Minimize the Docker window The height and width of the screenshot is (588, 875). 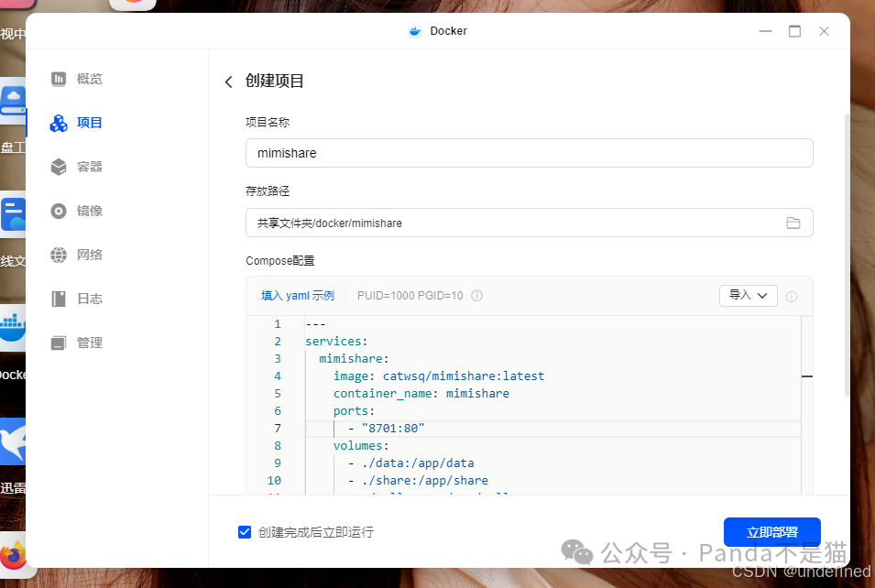coord(765,31)
